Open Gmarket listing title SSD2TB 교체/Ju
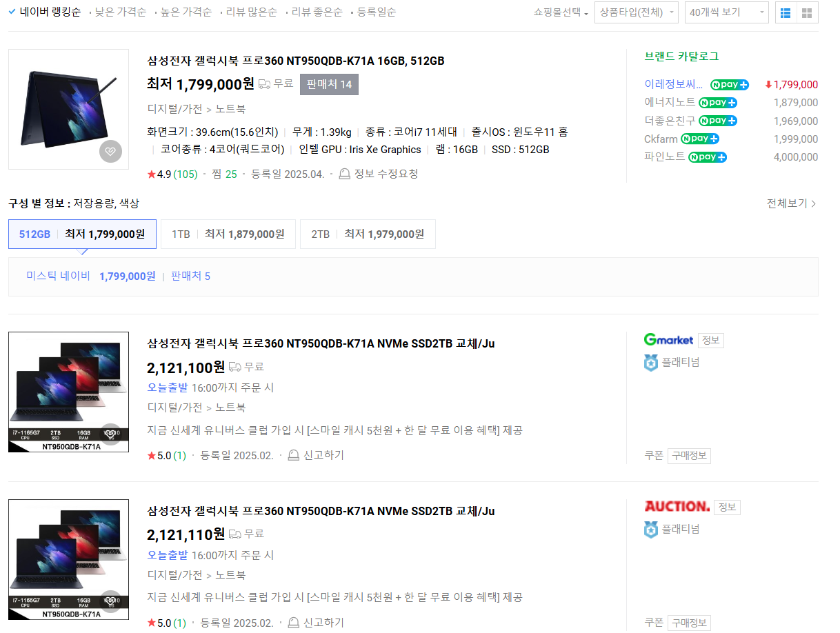840x633 pixels. coord(321,343)
